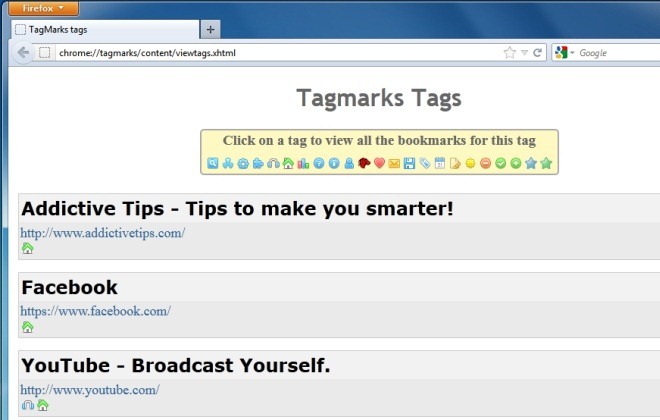Select the blue gear tag icon
The height and width of the screenshot is (420, 660).
tap(243, 163)
